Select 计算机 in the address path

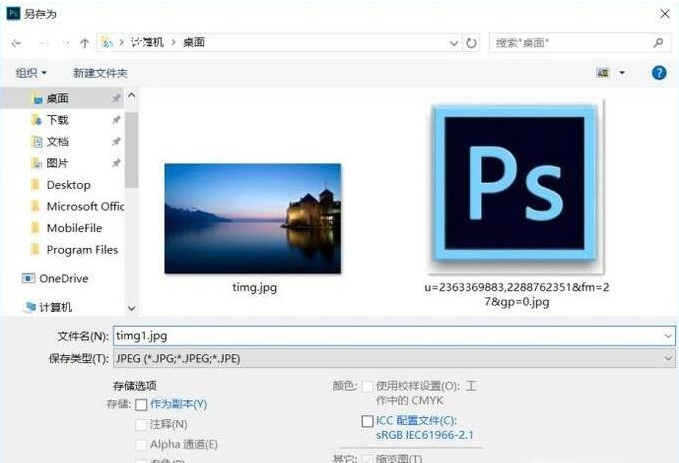pyautogui.click(x=148, y=42)
